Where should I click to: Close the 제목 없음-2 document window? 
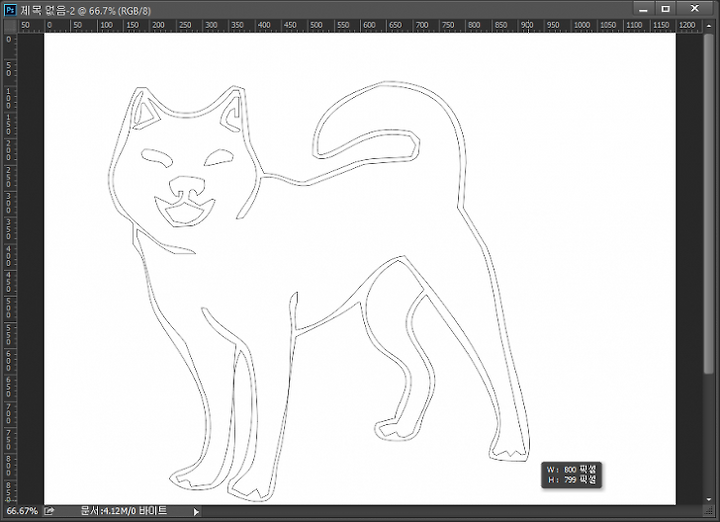tap(695, 9)
